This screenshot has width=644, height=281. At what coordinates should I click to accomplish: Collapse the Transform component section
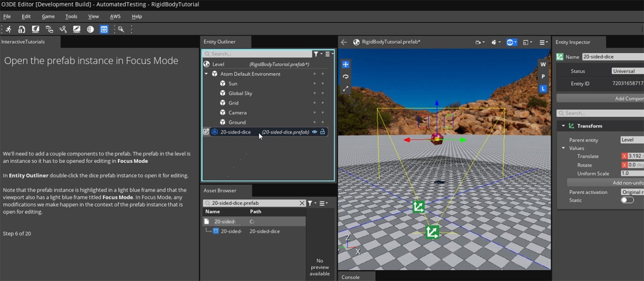click(x=563, y=126)
